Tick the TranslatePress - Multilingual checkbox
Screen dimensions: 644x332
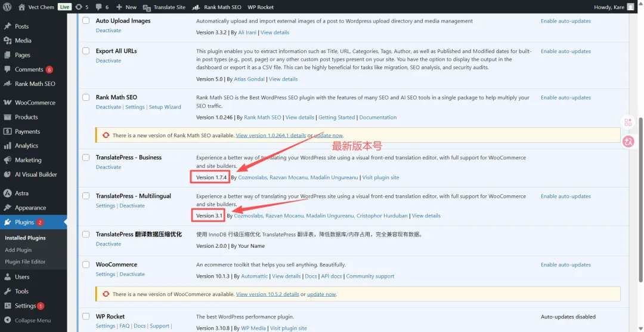point(86,196)
